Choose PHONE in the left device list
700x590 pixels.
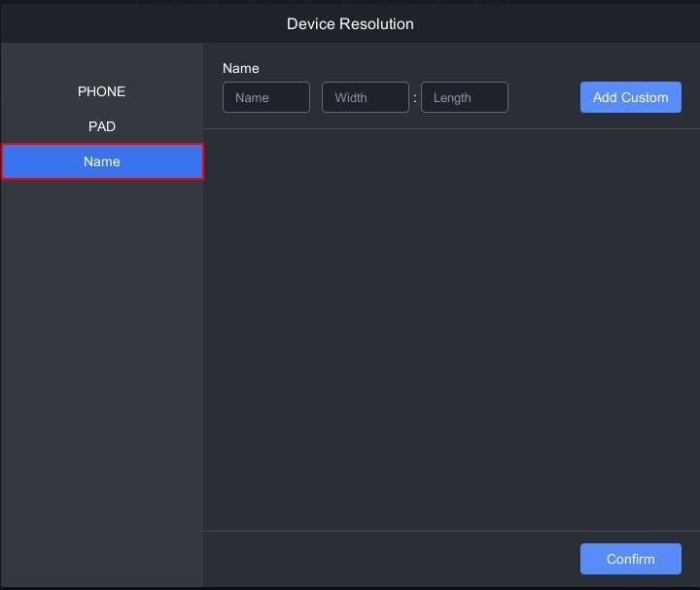[x=101, y=91]
